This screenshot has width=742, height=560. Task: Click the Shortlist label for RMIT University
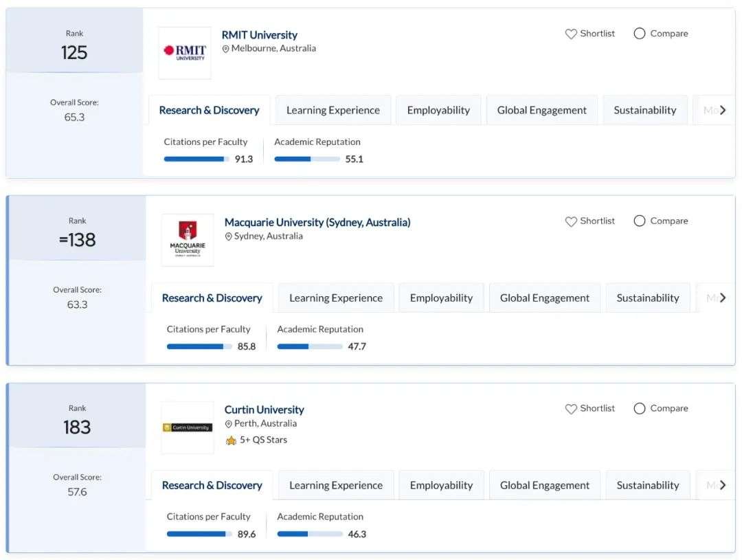point(597,34)
